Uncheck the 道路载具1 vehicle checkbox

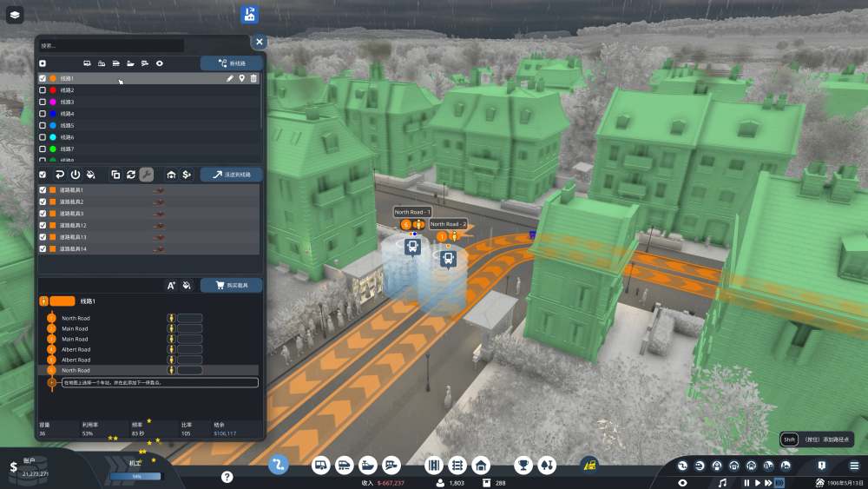click(43, 190)
